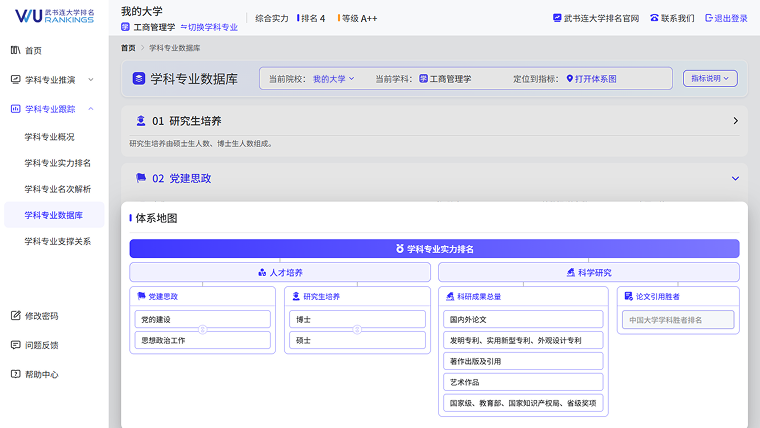The image size is (760, 428).
Task: Click the location pin beside 打开体系图
Action: tap(570, 79)
